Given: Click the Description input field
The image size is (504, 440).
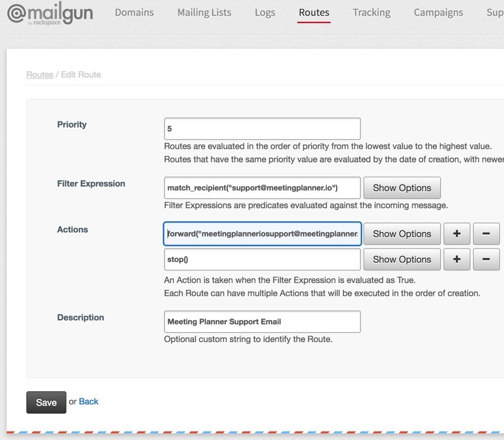Looking at the screenshot, I should coord(262,322).
